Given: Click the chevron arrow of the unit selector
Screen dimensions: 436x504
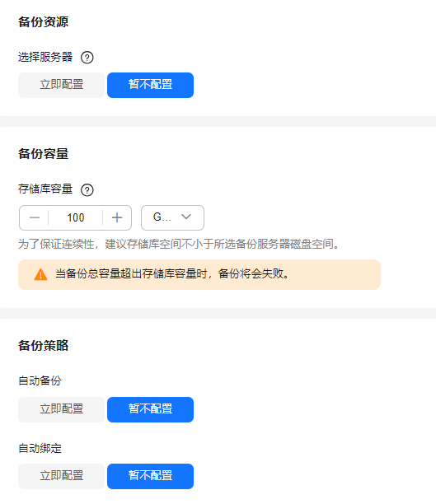Looking at the screenshot, I should [x=186, y=217].
